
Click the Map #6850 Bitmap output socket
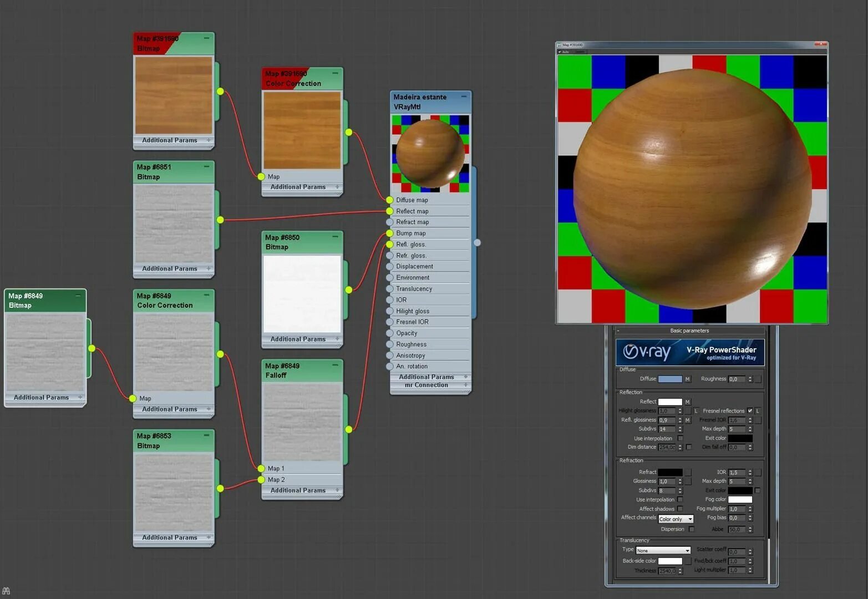[348, 290]
